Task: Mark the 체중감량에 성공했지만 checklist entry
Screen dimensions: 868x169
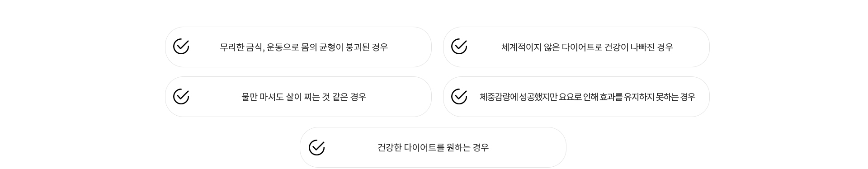Action: pyautogui.click(x=576, y=97)
